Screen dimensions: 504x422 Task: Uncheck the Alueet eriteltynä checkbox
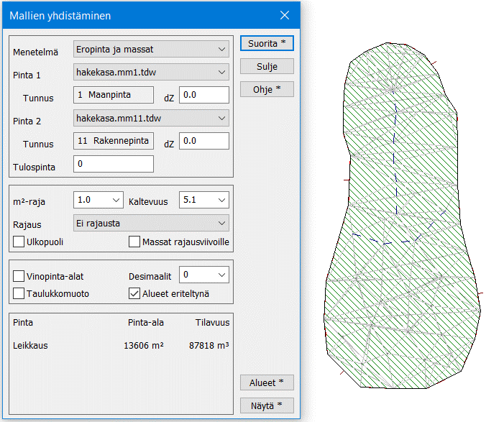(x=134, y=293)
